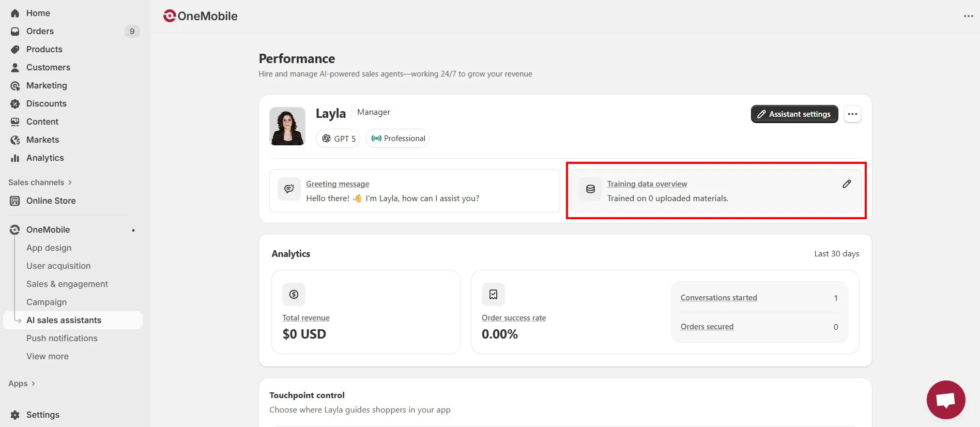Screen dimensions: 980x427
Task: Click the $0 USD revenue value
Action: (304, 334)
